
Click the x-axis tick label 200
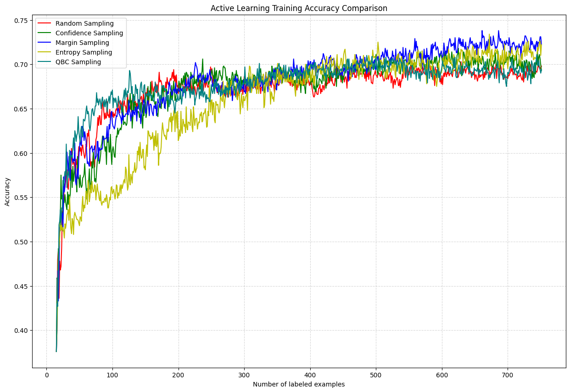(x=179, y=375)
